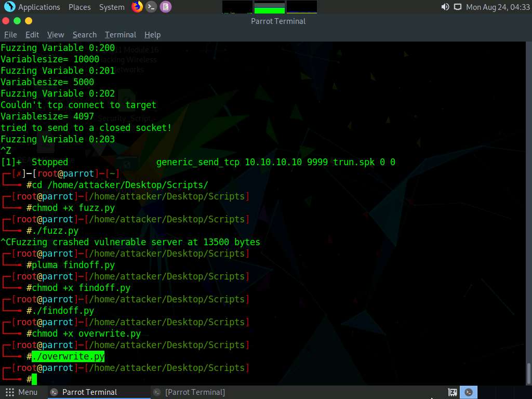This screenshot has width=532, height=399.
Task: Open the View menu
Action: click(x=56, y=35)
